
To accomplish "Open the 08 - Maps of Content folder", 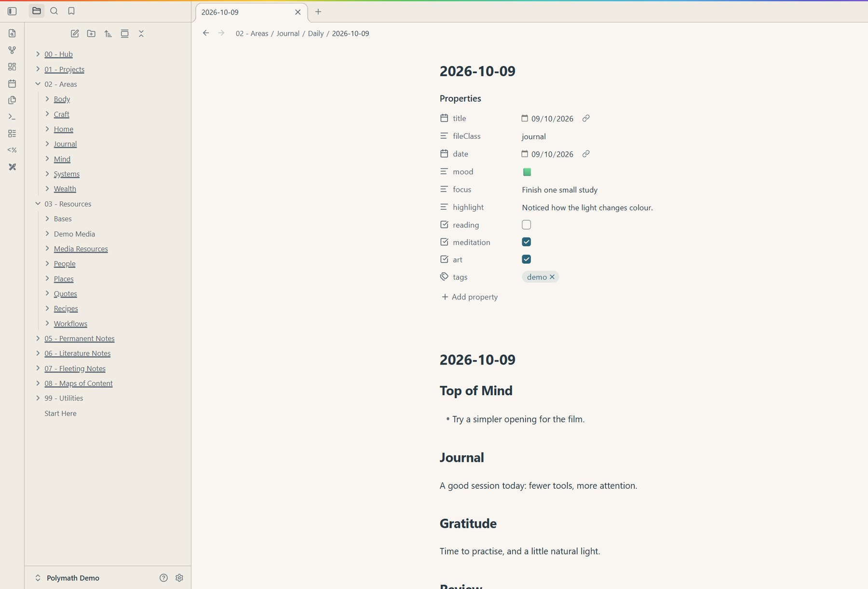I will point(79,383).
